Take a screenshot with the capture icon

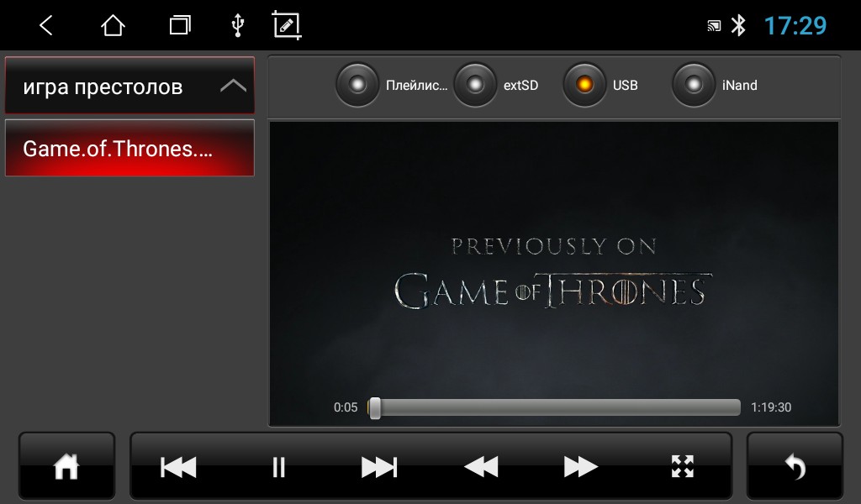pyautogui.click(x=287, y=25)
